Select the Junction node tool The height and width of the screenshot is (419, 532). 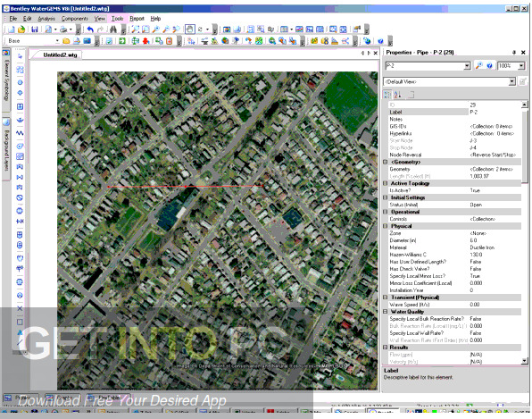point(20,82)
